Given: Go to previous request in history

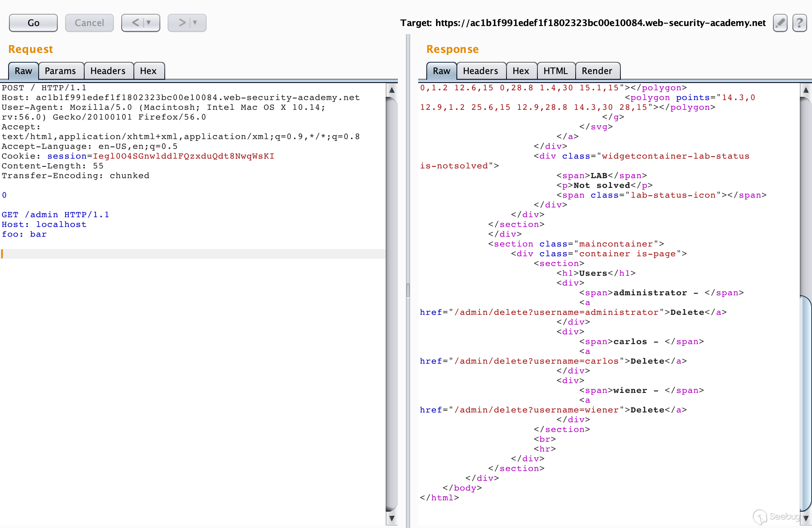Looking at the screenshot, I should point(135,23).
